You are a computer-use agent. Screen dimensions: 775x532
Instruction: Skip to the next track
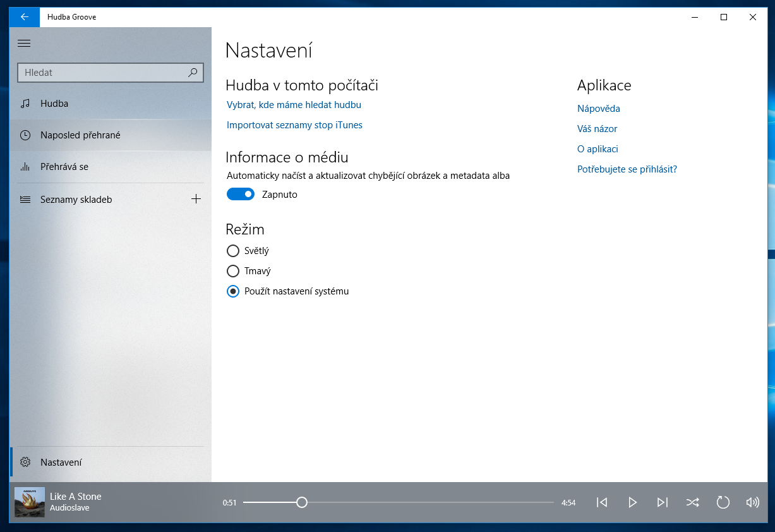tap(662, 502)
